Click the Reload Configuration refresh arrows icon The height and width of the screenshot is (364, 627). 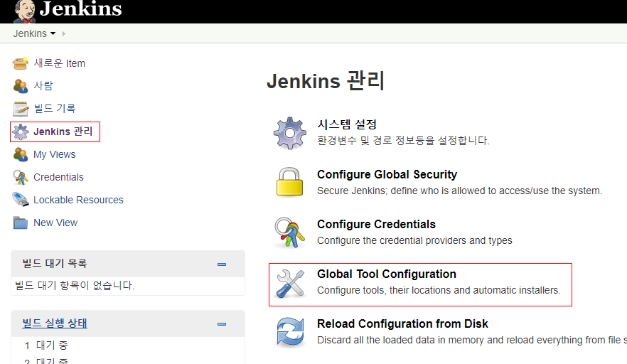[291, 331]
